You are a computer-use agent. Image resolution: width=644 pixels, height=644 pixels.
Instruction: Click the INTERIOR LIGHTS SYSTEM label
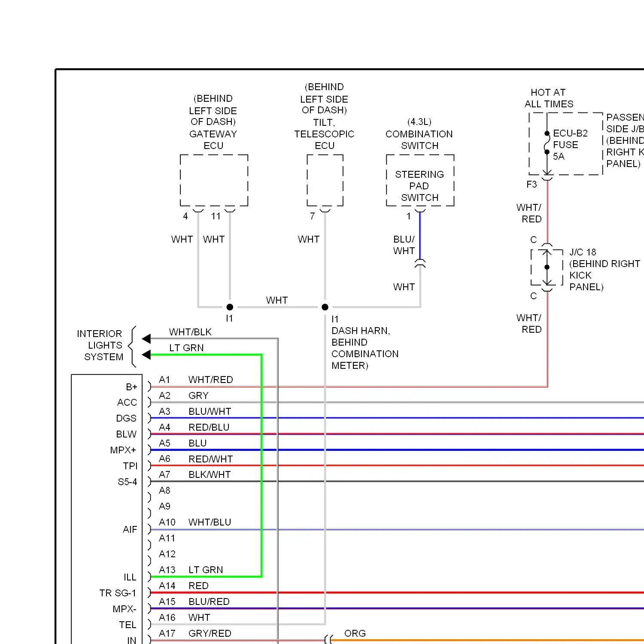pyautogui.click(x=100, y=345)
